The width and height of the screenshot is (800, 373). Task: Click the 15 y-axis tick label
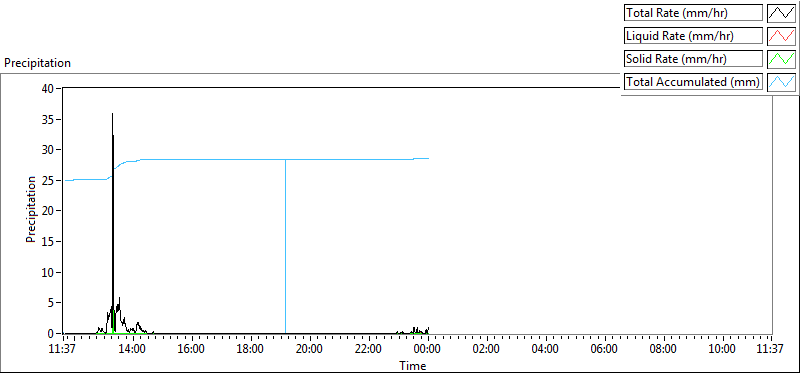pos(47,241)
